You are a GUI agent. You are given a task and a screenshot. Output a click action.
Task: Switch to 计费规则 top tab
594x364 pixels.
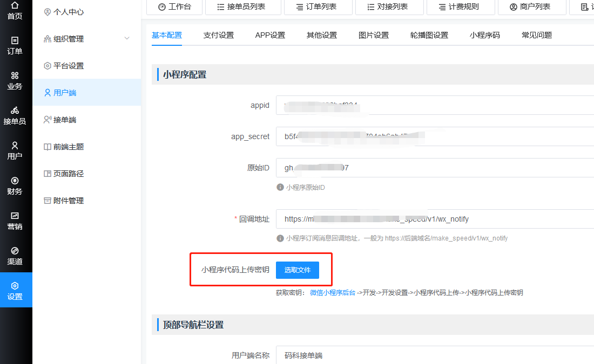pos(460,7)
